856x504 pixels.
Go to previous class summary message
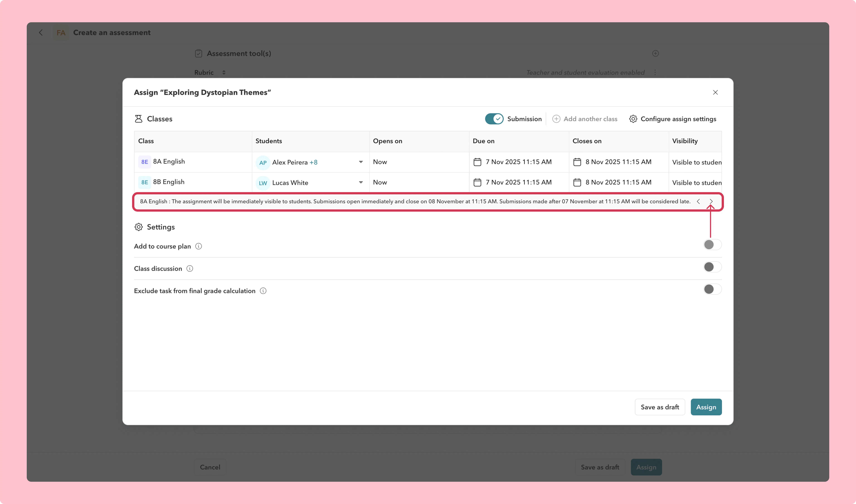[x=698, y=201]
